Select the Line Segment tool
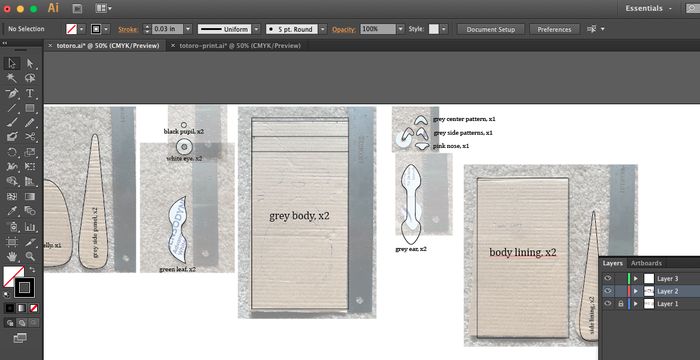Viewport: 700px width, 360px height. [x=12, y=108]
